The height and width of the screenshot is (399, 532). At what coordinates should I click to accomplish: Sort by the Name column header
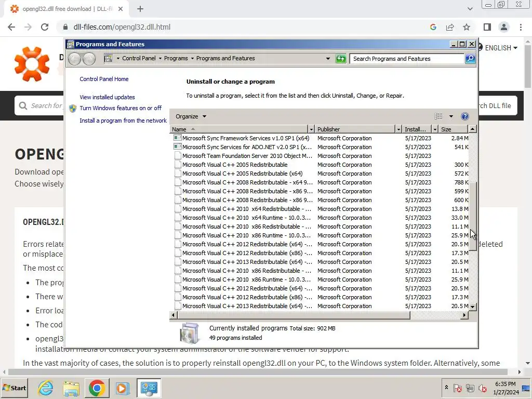click(x=239, y=129)
